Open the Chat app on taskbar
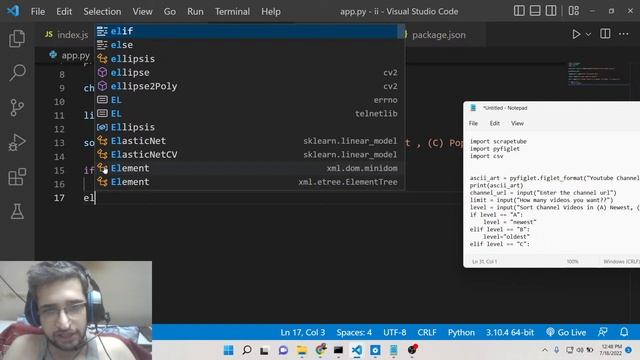Viewport: 640px width, 360px height. [283, 350]
